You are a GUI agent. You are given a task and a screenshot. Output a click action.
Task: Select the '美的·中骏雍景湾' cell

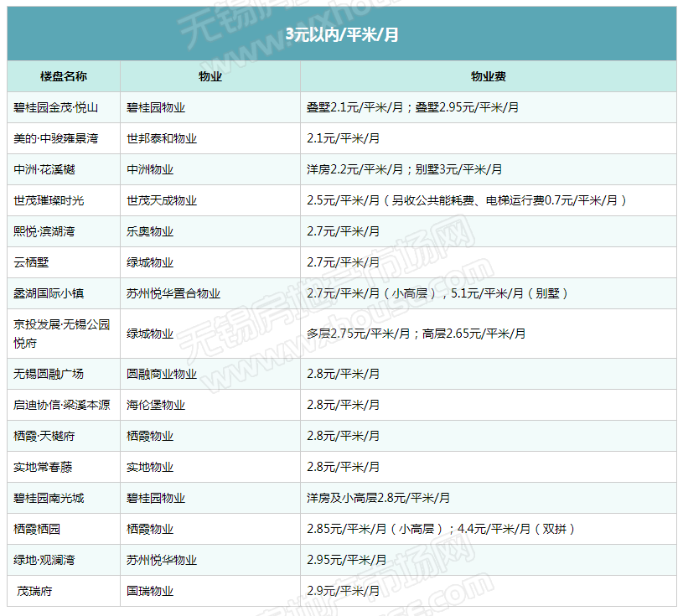(x=64, y=138)
